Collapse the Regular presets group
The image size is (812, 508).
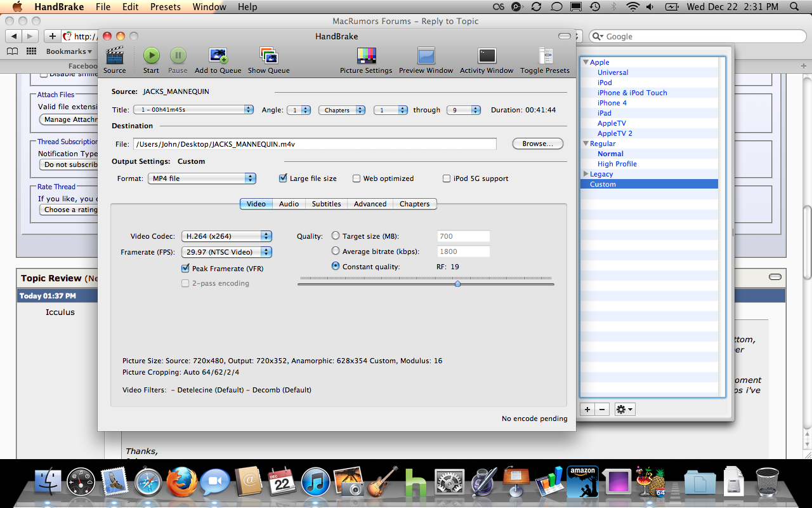point(586,144)
